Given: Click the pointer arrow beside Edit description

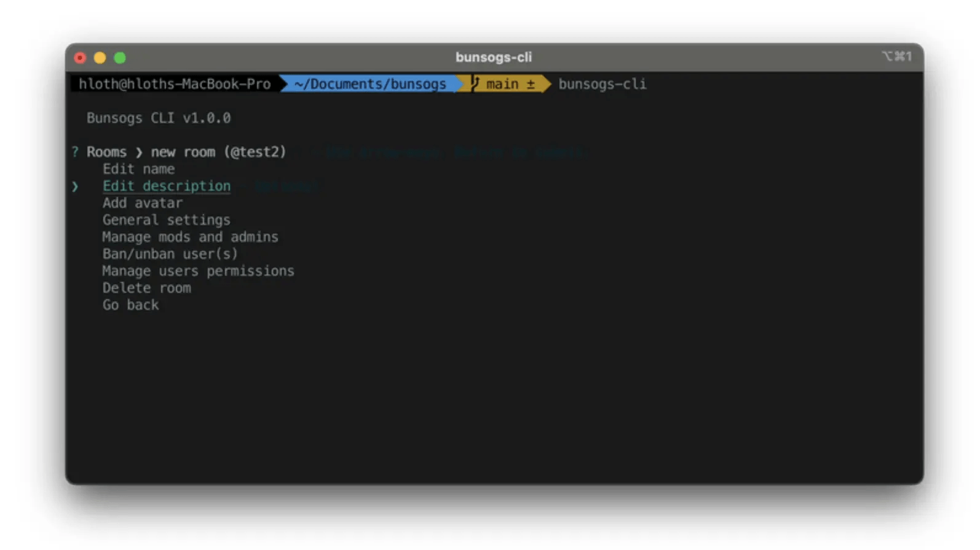Looking at the screenshot, I should click(x=75, y=186).
